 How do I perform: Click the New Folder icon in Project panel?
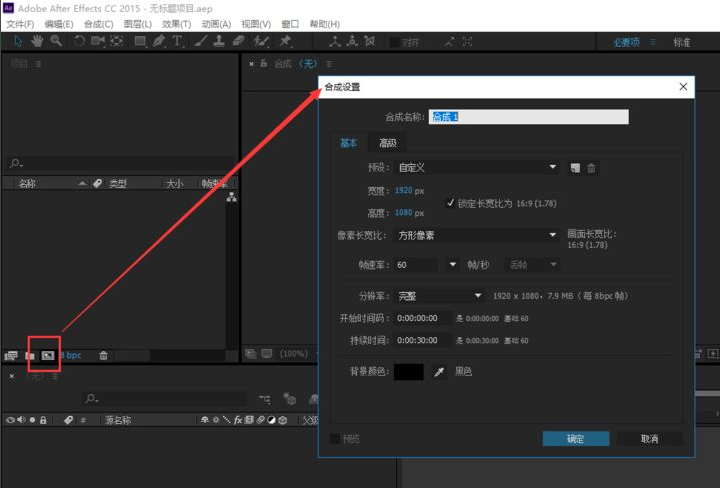coord(30,355)
